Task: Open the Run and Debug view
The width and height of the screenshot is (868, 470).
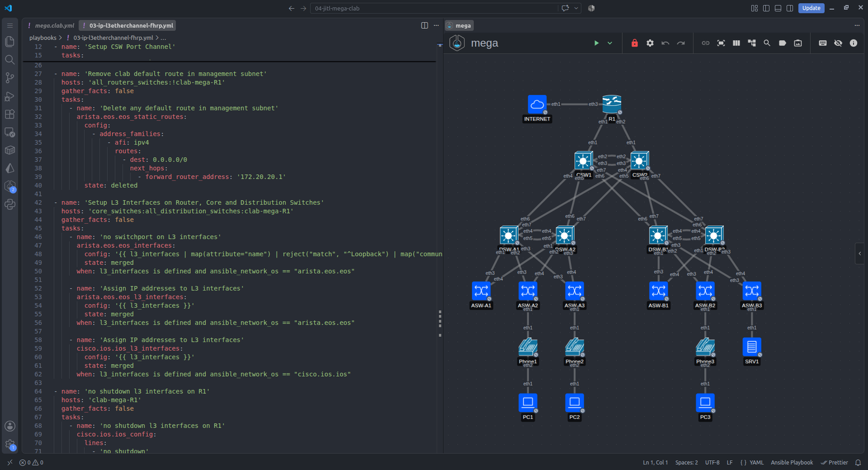Action: pyautogui.click(x=10, y=96)
